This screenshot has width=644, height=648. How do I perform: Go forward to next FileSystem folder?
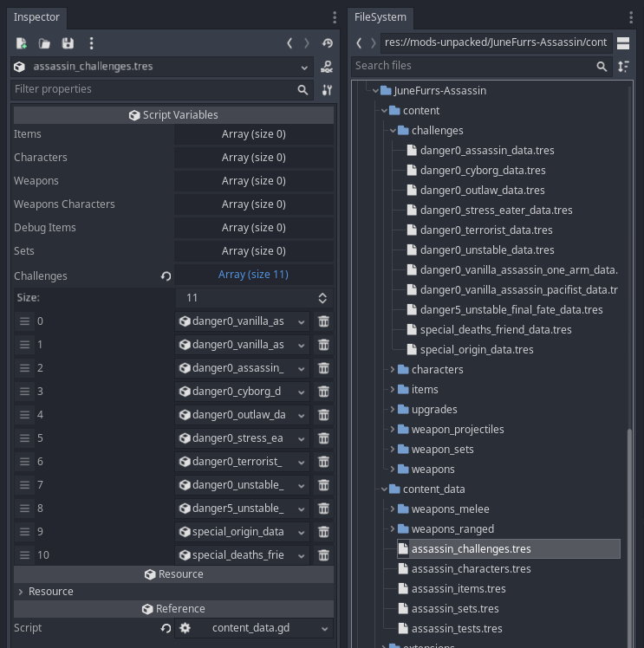(x=374, y=43)
